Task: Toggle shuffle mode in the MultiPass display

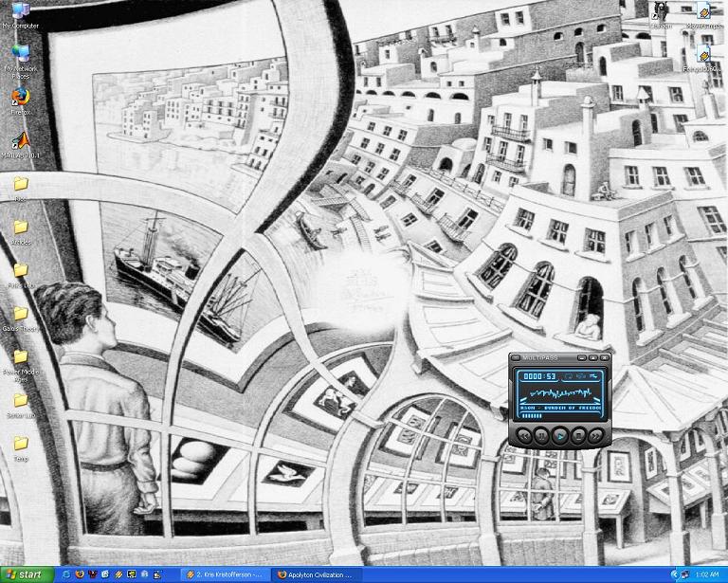Action: 593,376
